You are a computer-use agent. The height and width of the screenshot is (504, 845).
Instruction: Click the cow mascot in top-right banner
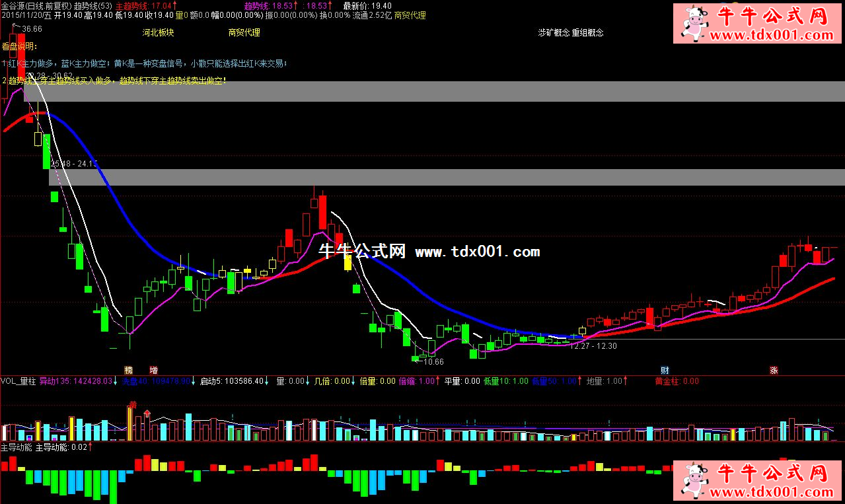(x=694, y=23)
